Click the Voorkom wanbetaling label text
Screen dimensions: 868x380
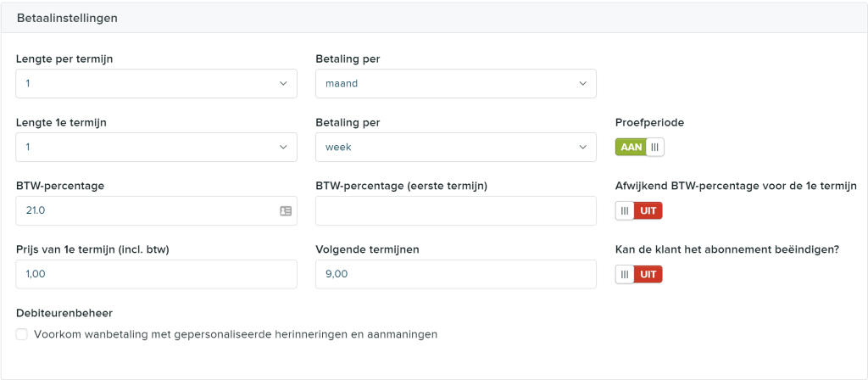pyautogui.click(x=236, y=334)
